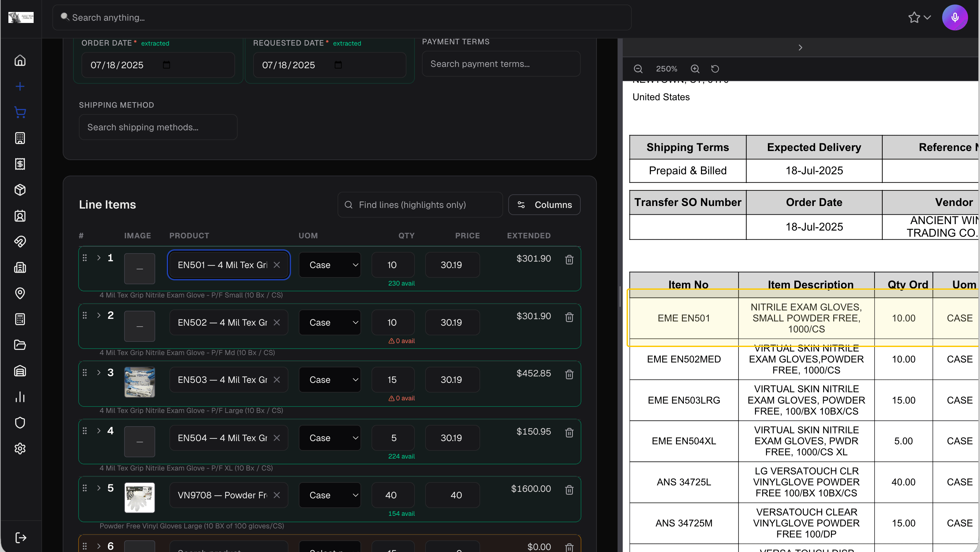Screen dimensions: 980x552
Task: Click the logout icon in sidebar
Action: (x=21, y=537)
